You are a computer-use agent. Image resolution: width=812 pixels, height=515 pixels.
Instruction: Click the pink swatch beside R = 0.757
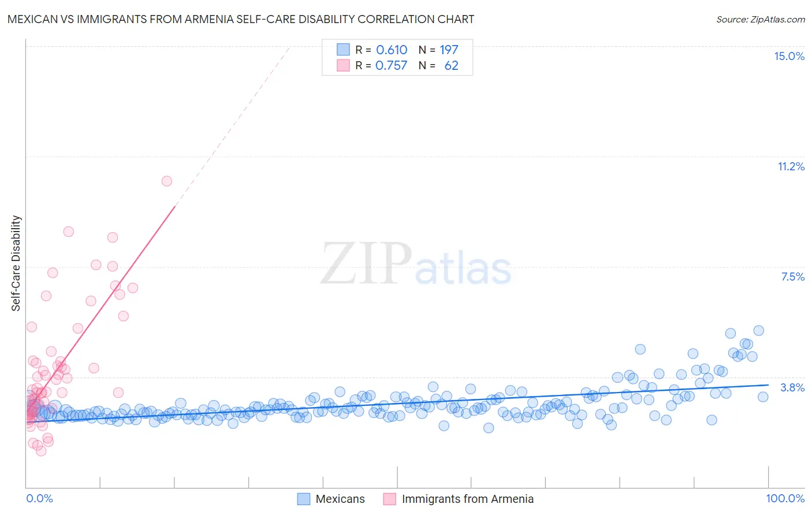click(343, 65)
